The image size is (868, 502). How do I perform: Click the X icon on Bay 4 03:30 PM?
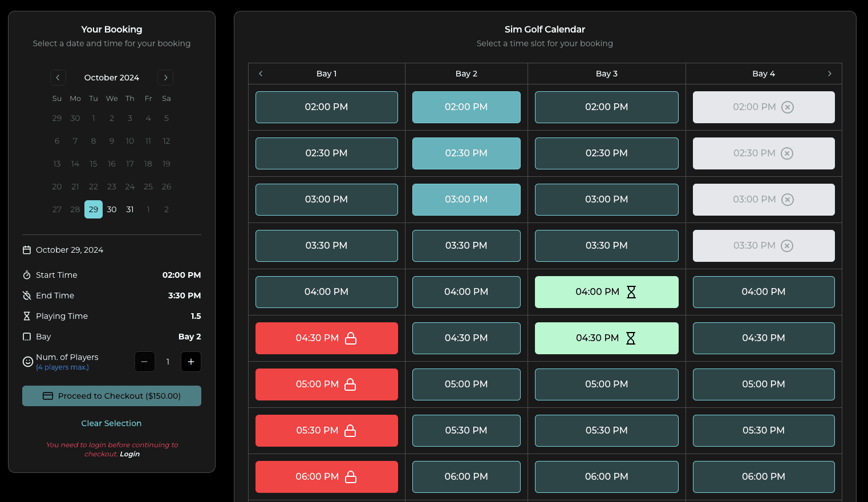(787, 246)
